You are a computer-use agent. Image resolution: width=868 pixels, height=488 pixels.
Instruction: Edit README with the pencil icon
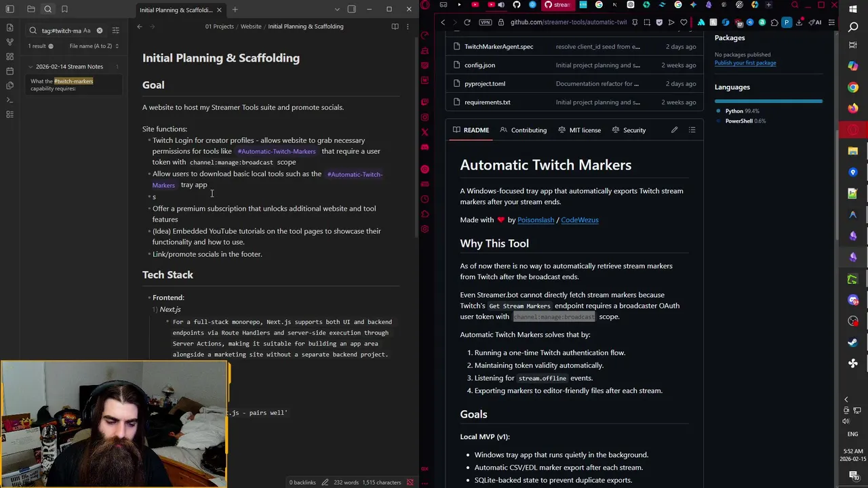(674, 130)
